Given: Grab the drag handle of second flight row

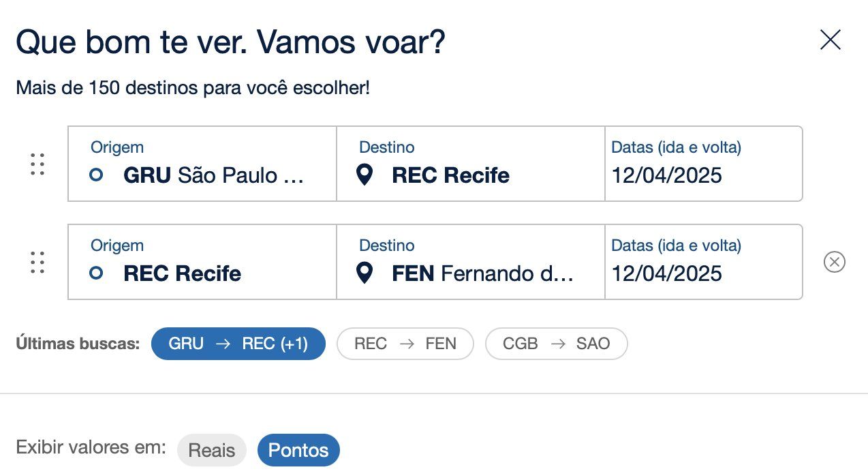Looking at the screenshot, I should pos(38,263).
